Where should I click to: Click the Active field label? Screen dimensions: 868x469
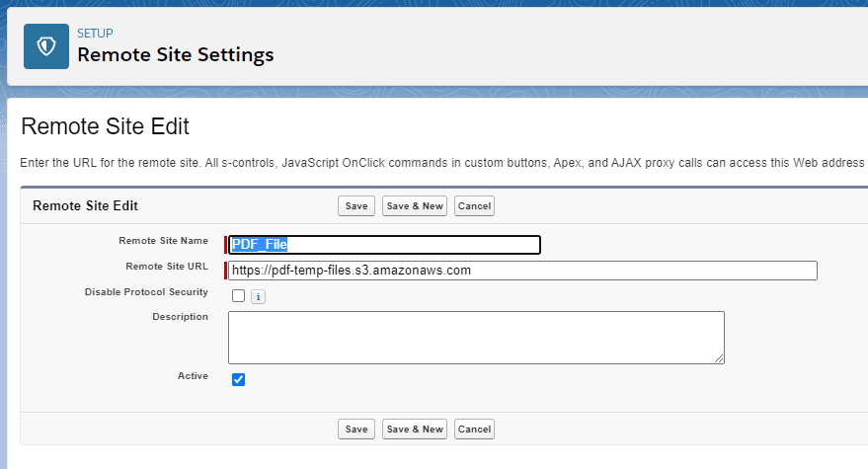(x=192, y=375)
